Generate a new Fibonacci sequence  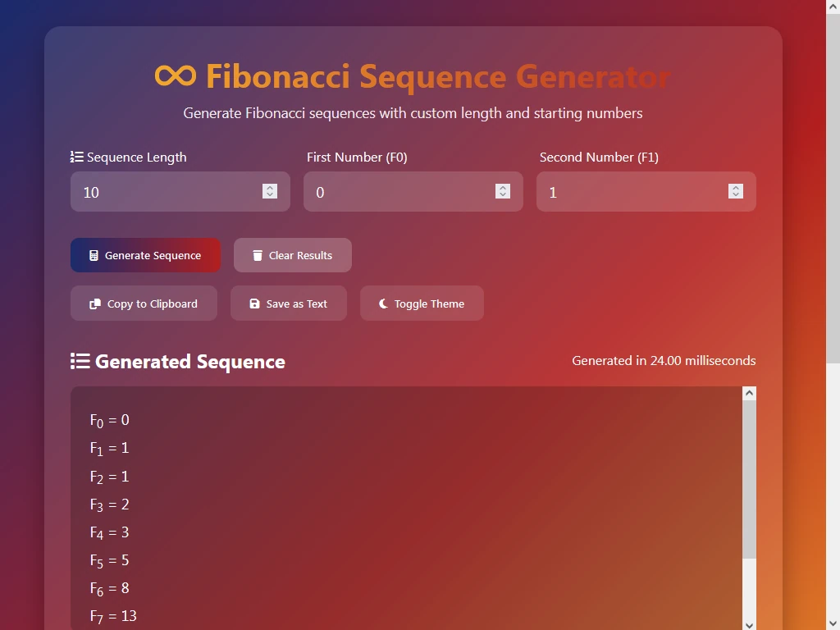(x=145, y=254)
